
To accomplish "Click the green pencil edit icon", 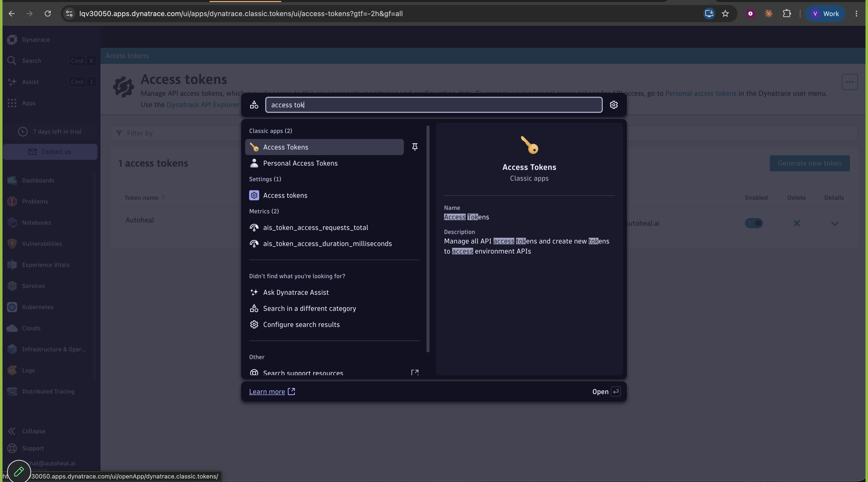I will [19, 471].
